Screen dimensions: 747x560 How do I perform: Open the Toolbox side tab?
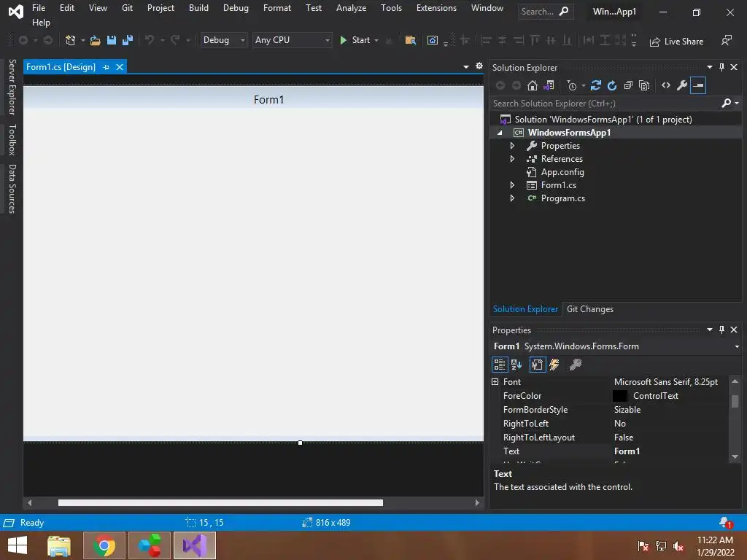12,139
